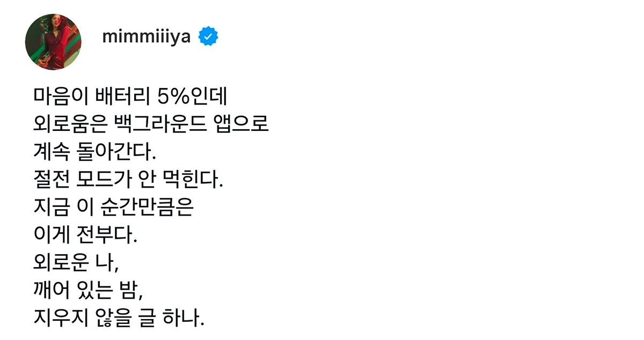Select the word '밤,'
Viewport: 644px width, 340px height.
[x=133, y=293]
